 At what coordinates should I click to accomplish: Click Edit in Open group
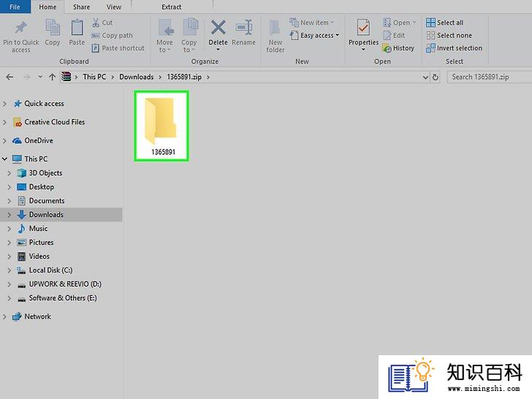point(394,35)
